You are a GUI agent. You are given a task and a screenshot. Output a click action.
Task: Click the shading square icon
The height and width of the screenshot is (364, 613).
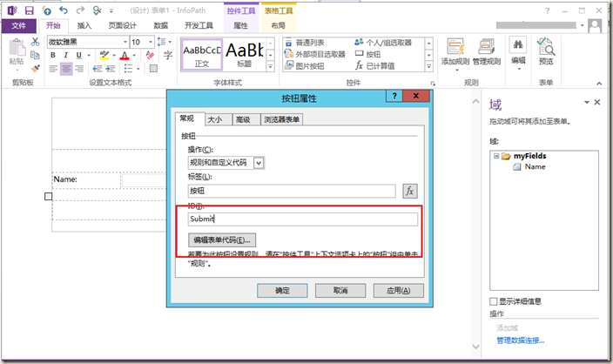click(x=153, y=69)
